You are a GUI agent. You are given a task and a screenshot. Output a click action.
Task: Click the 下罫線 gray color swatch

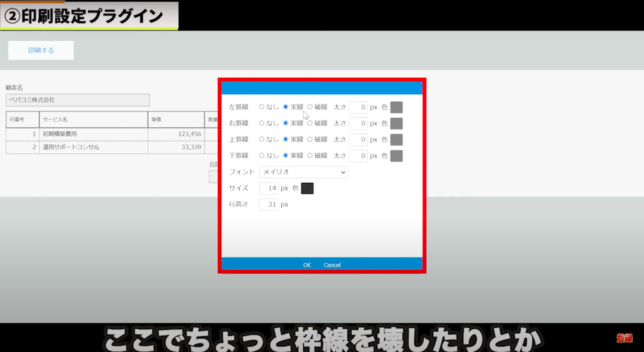click(x=396, y=156)
